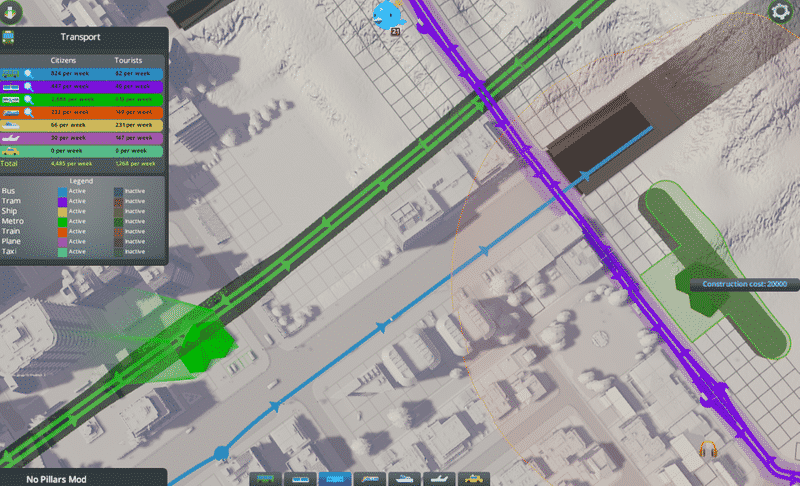Open train lines magnifier in the orange row

pos(29,113)
